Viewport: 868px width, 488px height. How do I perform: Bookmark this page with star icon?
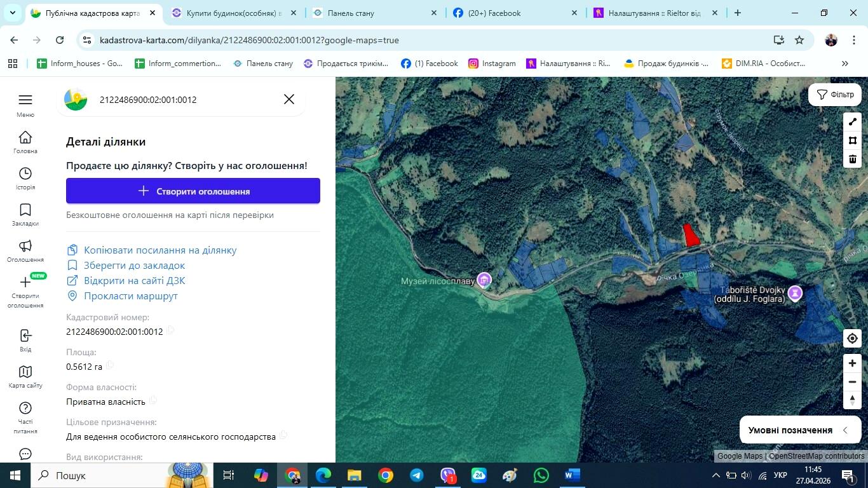pyautogui.click(x=799, y=40)
